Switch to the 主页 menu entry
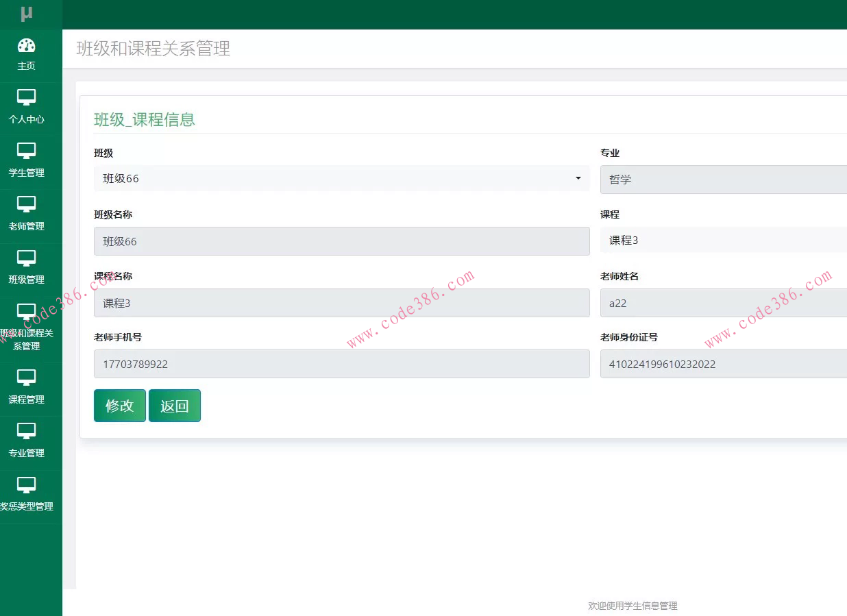Screen dimensions: 847x616 coord(27,66)
